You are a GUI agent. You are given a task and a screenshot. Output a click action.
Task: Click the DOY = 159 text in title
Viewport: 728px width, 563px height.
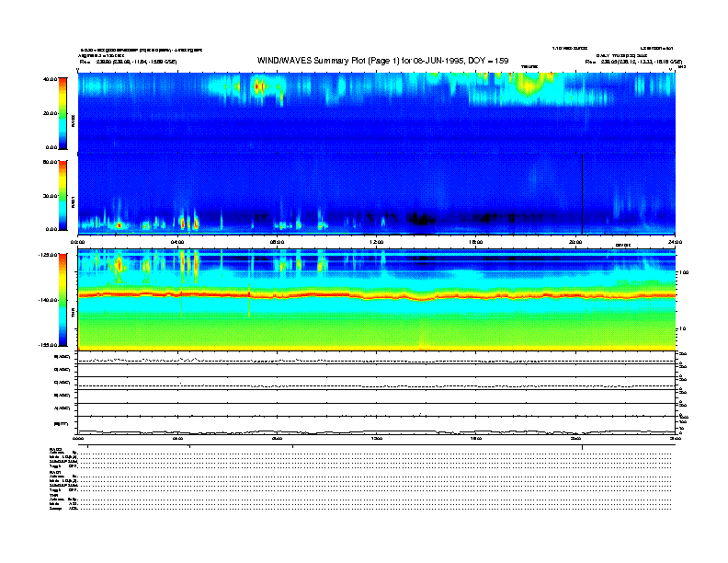488,61
